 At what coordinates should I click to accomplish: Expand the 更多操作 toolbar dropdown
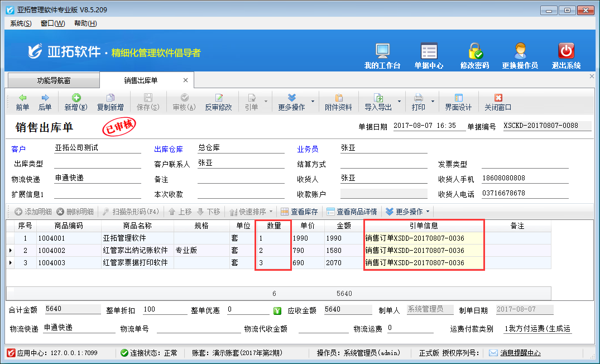point(295,102)
